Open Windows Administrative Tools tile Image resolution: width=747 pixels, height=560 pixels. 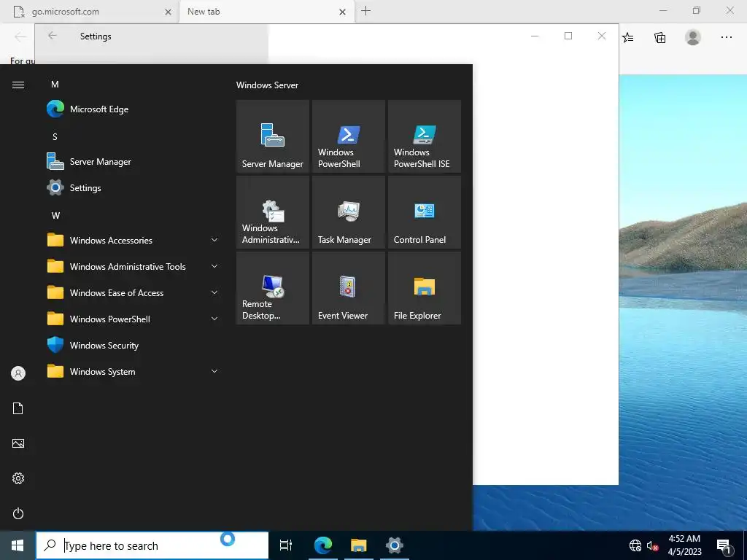click(273, 212)
